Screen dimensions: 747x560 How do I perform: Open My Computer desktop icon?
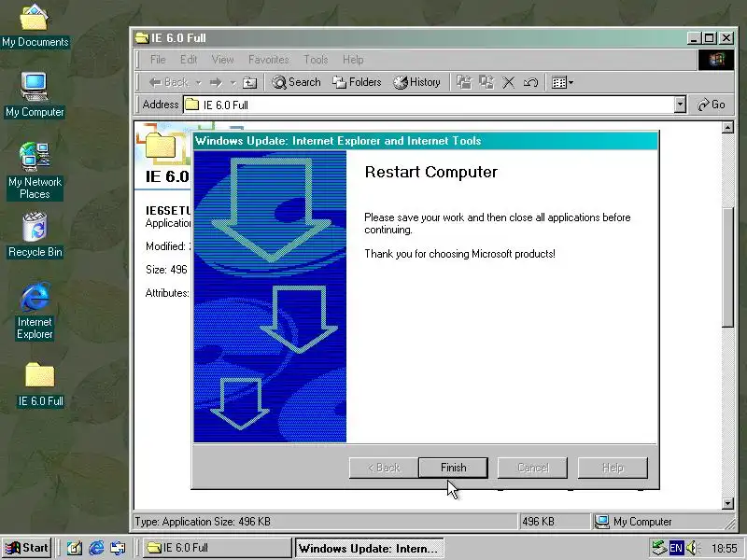click(35, 95)
